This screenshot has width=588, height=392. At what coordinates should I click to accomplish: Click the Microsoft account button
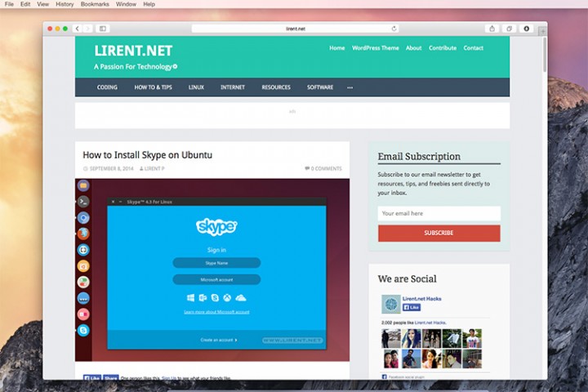coord(216,279)
